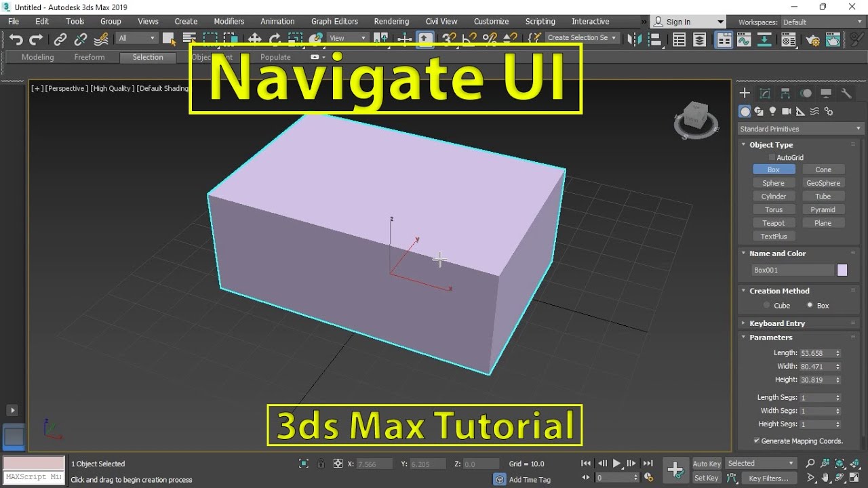This screenshot has height=488, width=868.
Task: Open the Scripting menu
Action: click(x=540, y=22)
